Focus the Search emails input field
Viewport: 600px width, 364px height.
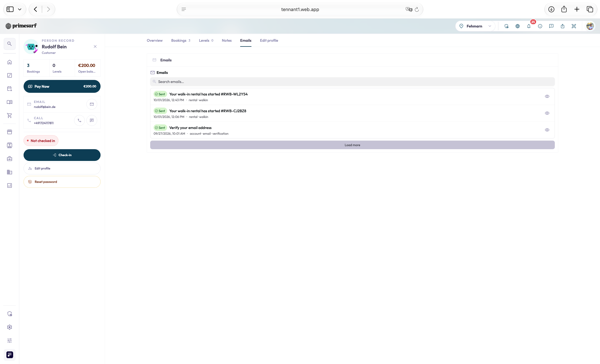coord(352,82)
